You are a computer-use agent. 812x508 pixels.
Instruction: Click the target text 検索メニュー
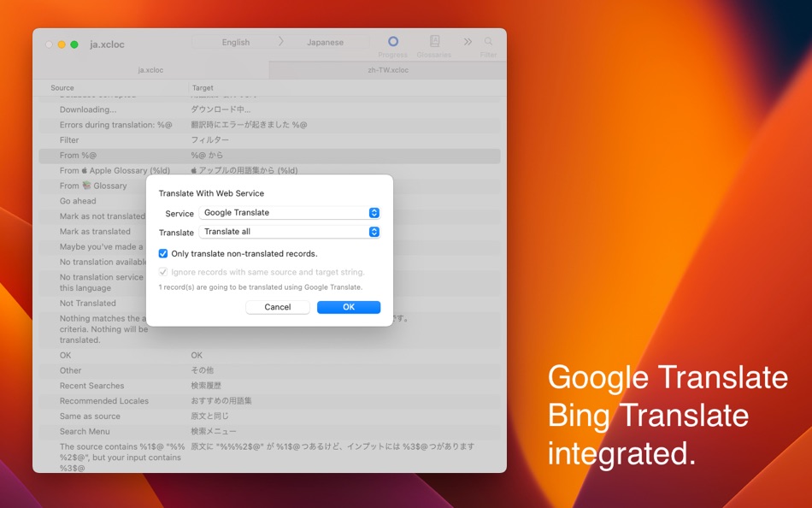pos(214,431)
